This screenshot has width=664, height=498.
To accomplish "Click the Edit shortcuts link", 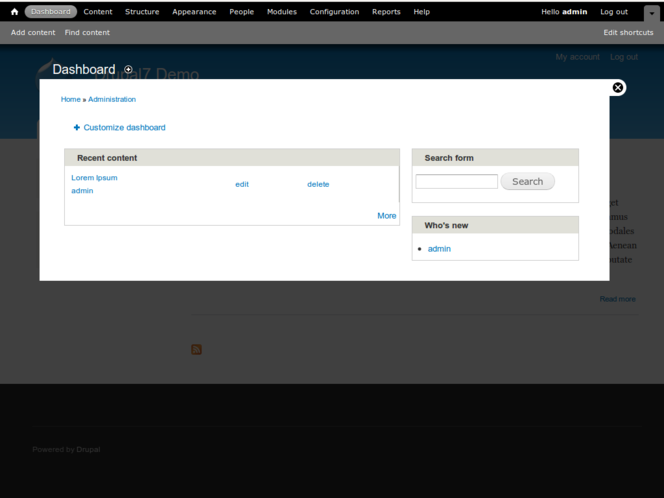I will click(x=628, y=33).
